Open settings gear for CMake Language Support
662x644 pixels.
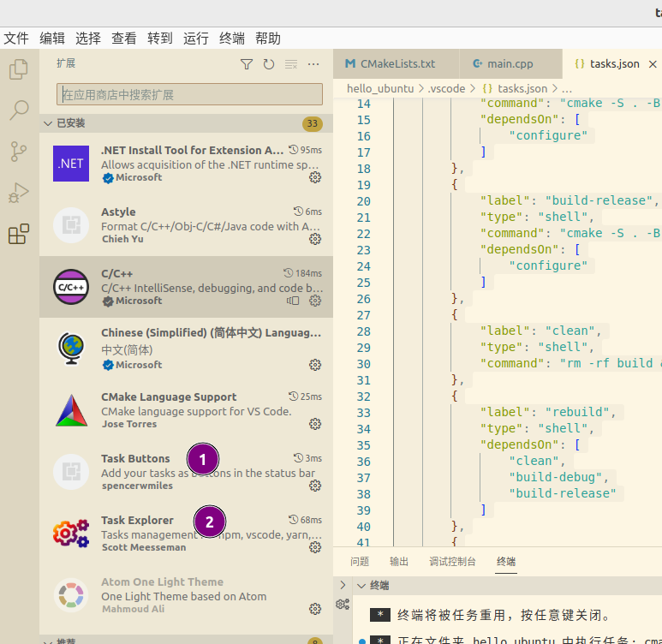click(315, 424)
